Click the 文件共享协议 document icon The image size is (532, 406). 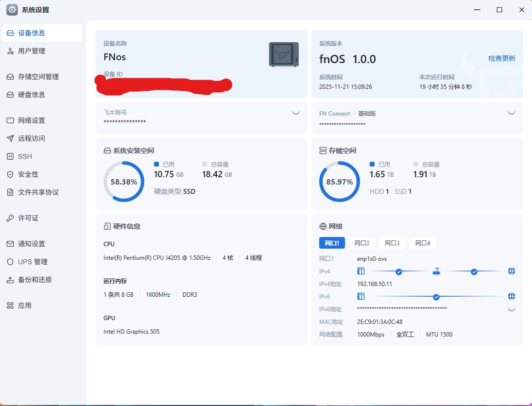click(10, 192)
